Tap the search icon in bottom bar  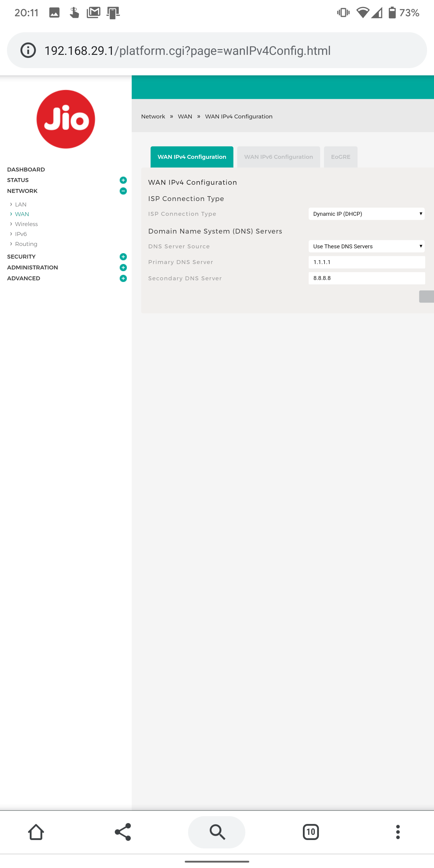217,832
